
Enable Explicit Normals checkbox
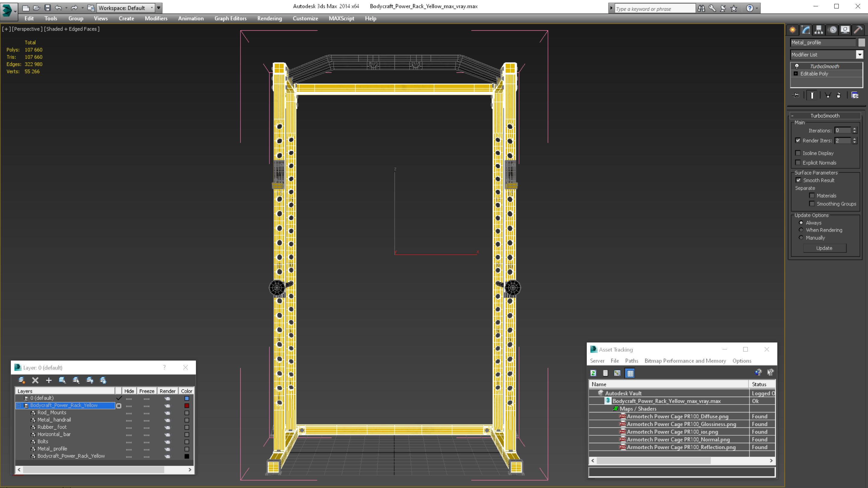798,163
